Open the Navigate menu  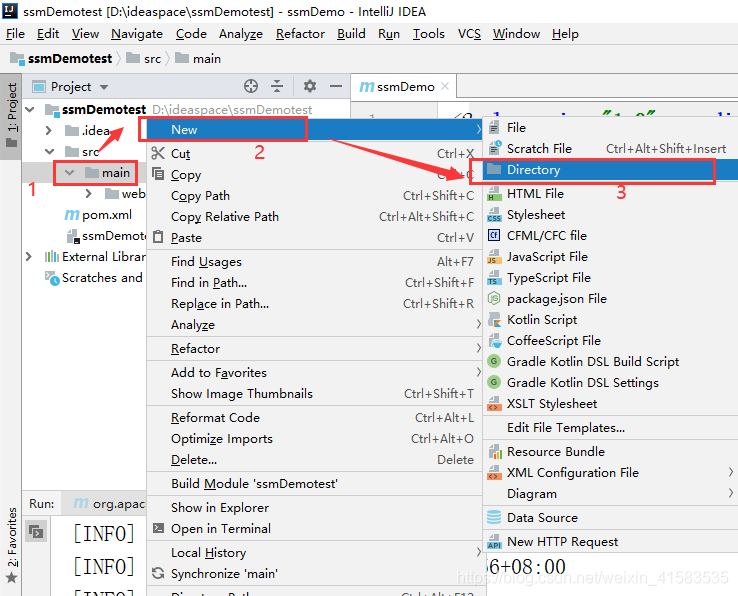pos(137,34)
